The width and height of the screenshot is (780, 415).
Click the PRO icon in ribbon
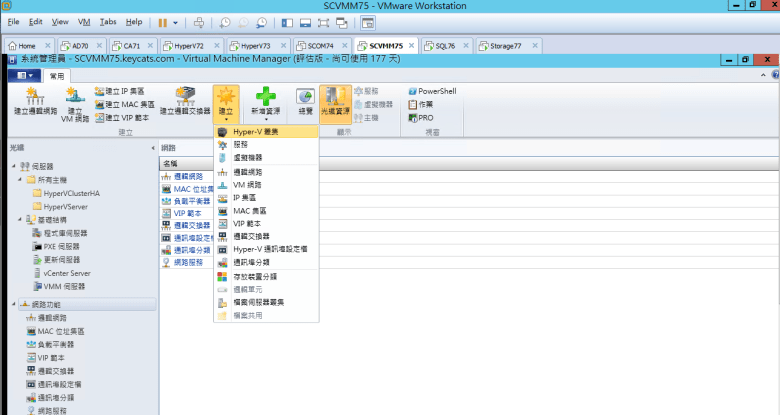(421, 117)
